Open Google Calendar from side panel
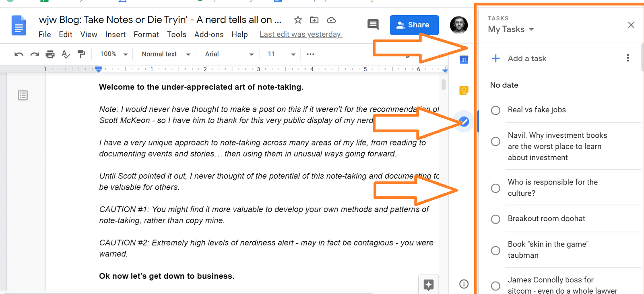 tap(464, 60)
